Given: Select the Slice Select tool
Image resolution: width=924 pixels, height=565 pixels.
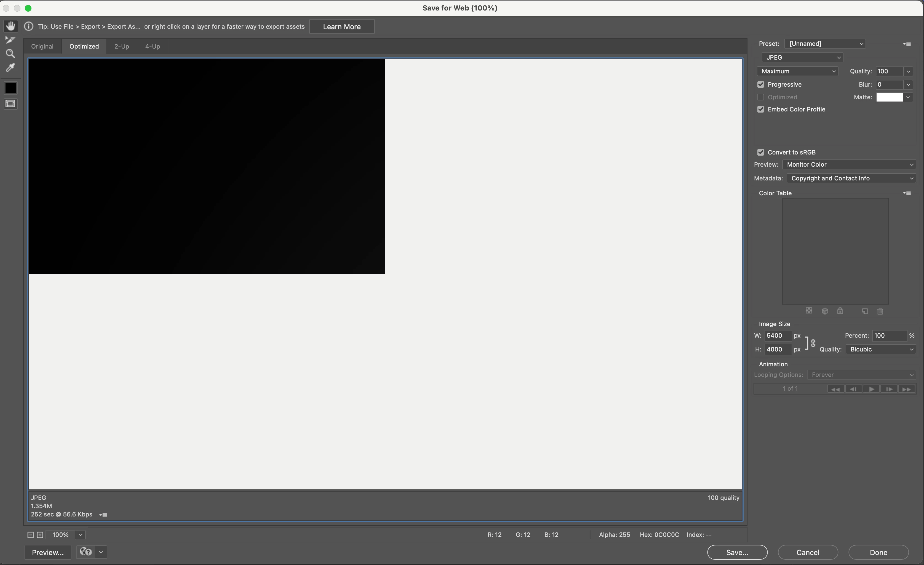Looking at the screenshot, I should pos(10,40).
